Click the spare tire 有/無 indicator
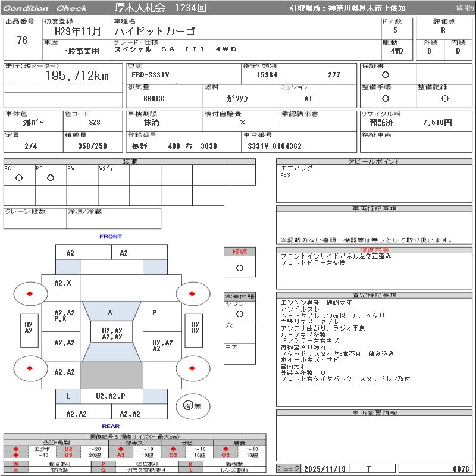476x476 pixels. [189, 406]
